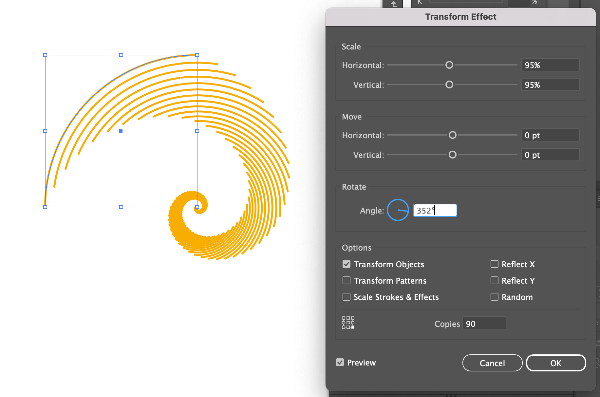This screenshot has width=600, height=397.
Task: Toggle the Transform Objects checkbox
Action: pos(346,264)
